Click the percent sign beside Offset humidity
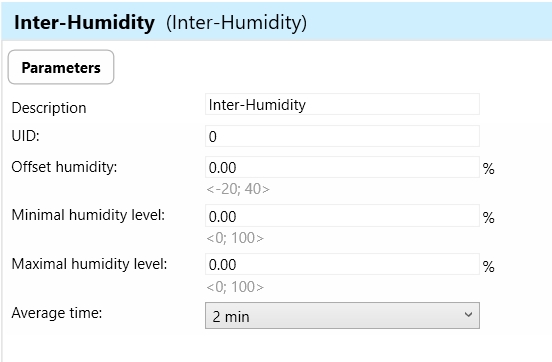The height and width of the screenshot is (362, 552). (489, 169)
